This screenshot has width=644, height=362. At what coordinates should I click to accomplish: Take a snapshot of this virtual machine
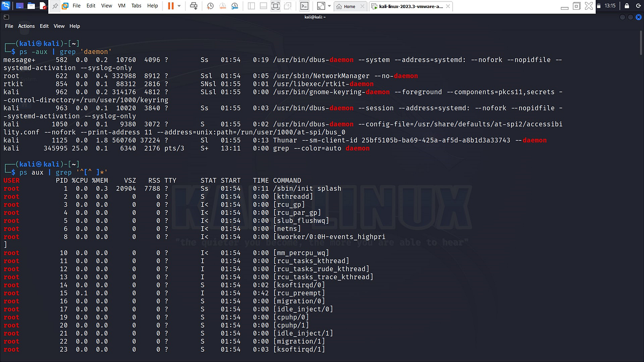tap(210, 6)
